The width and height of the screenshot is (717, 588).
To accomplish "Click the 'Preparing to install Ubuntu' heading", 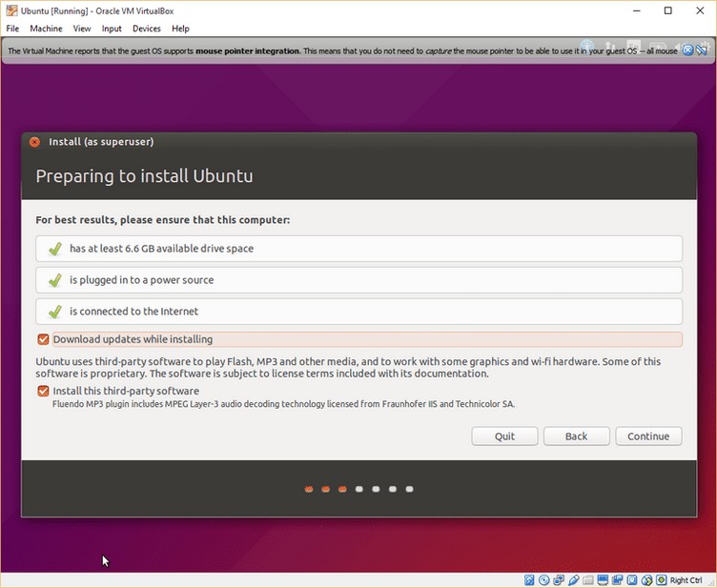I will coord(144,176).
